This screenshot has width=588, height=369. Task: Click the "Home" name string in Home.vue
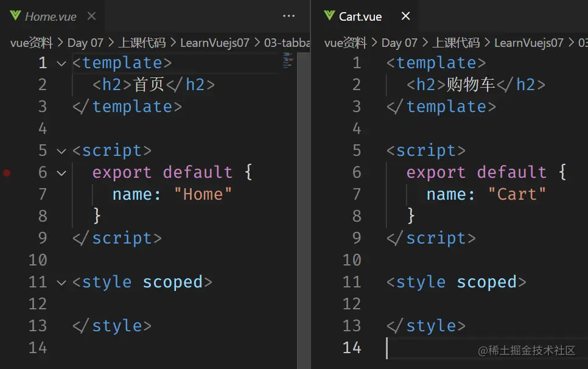point(203,194)
